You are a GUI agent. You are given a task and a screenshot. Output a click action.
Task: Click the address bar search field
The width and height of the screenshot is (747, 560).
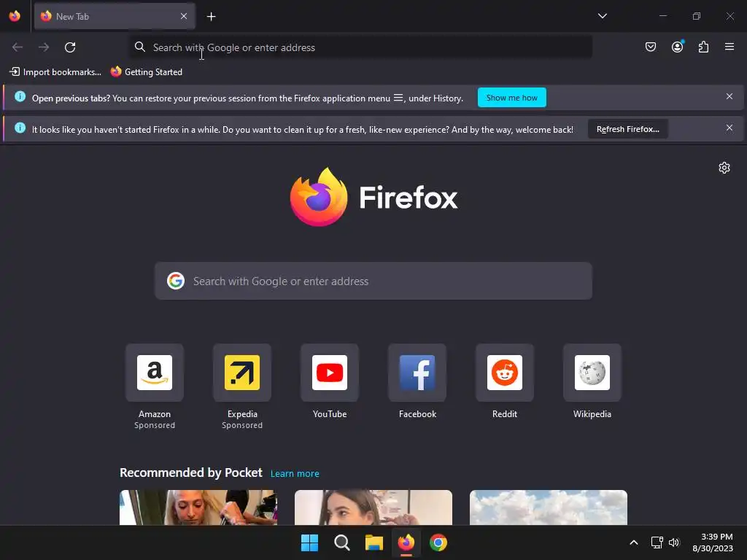361,47
